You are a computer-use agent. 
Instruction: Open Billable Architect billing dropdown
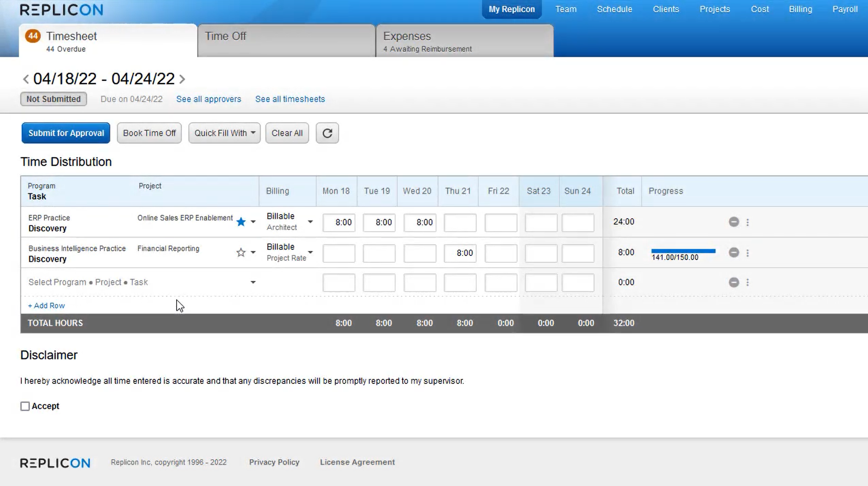pos(310,222)
